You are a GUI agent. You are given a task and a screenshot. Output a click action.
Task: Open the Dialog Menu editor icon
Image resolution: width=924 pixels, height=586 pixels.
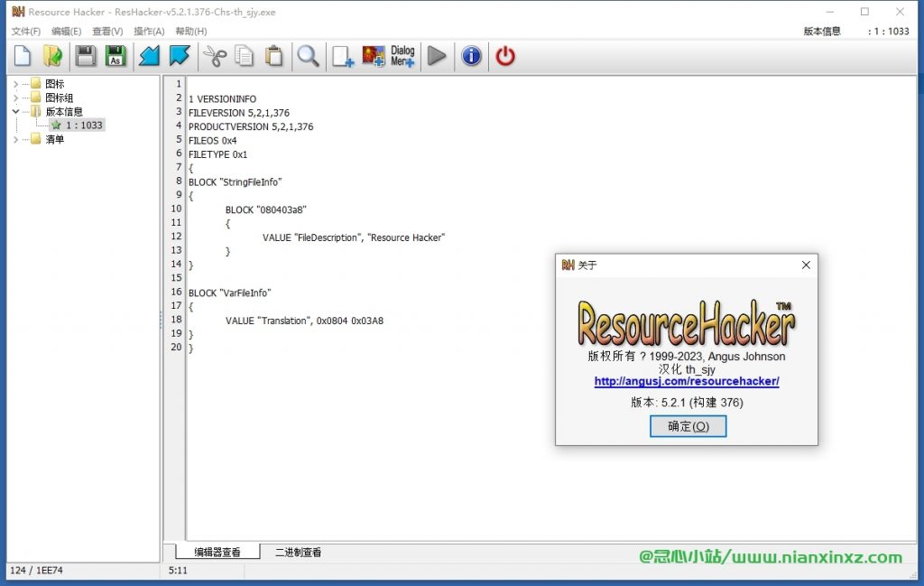402,56
